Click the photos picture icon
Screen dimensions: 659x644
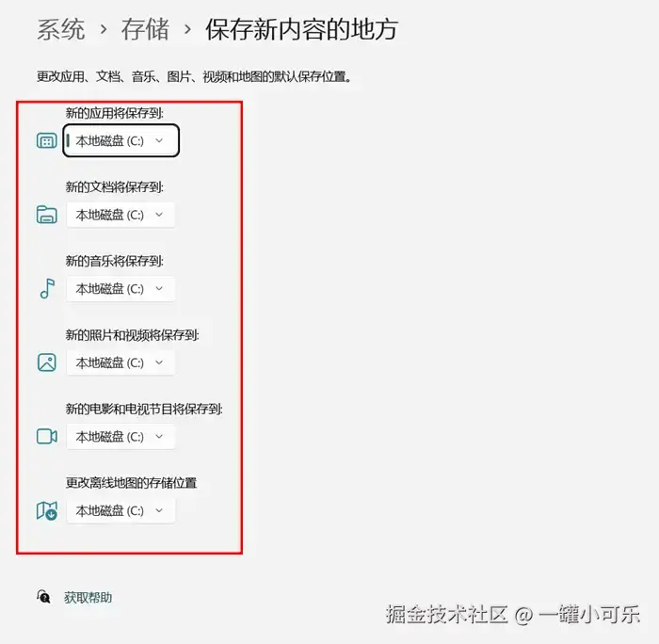point(47,362)
